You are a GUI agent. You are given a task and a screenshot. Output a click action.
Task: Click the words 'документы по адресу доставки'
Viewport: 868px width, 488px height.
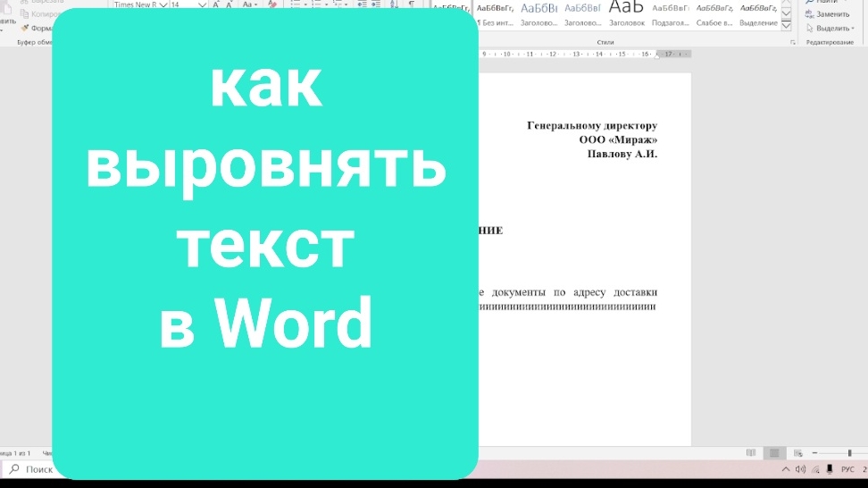[574, 292]
